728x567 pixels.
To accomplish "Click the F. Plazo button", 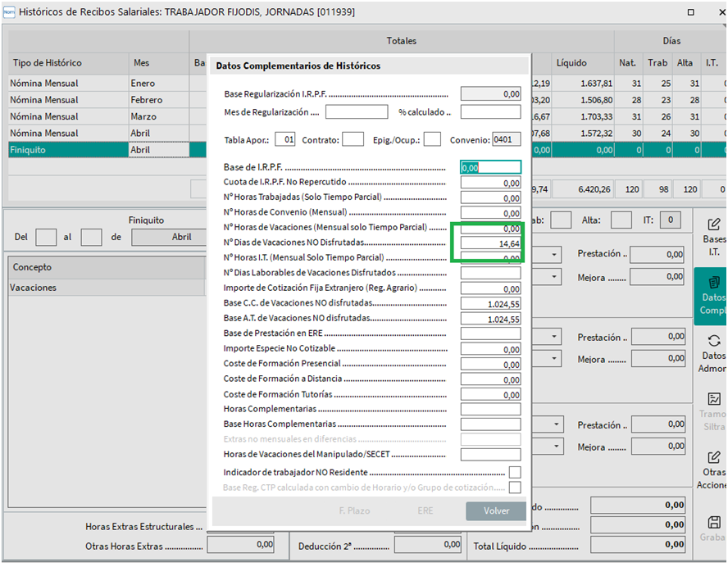I will (354, 510).
